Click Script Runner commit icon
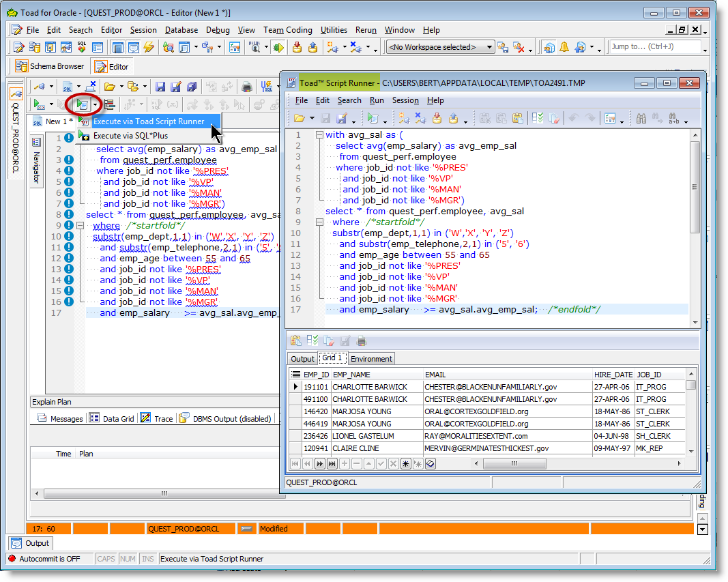The height and width of the screenshot is (582, 728). coord(437,118)
